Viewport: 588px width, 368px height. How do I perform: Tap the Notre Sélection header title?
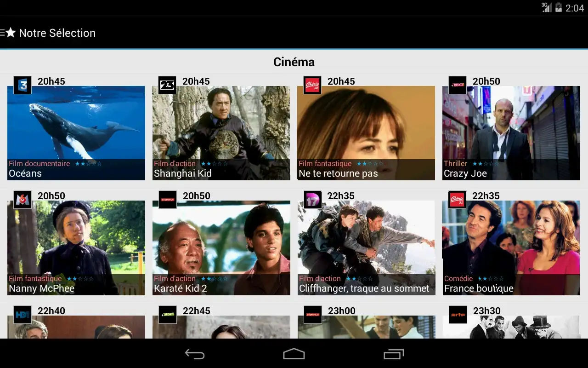click(x=57, y=33)
